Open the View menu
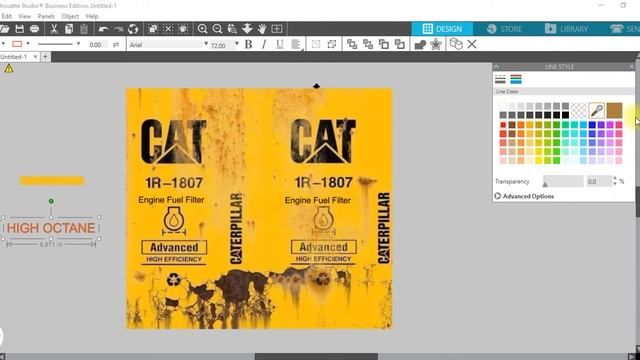This screenshot has height=360, width=640. click(24, 16)
